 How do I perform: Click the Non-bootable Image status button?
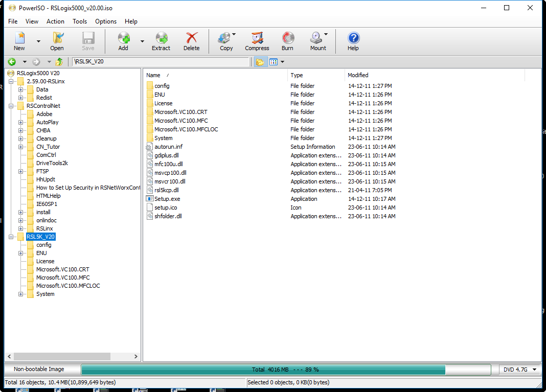39,370
